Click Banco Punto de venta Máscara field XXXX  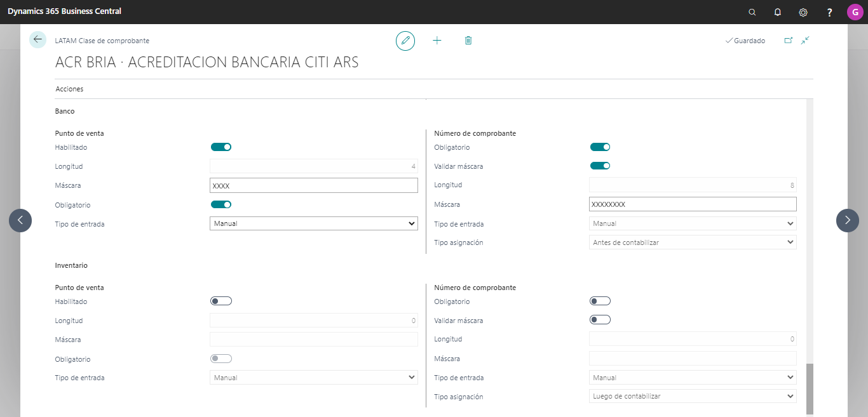[314, 185]
